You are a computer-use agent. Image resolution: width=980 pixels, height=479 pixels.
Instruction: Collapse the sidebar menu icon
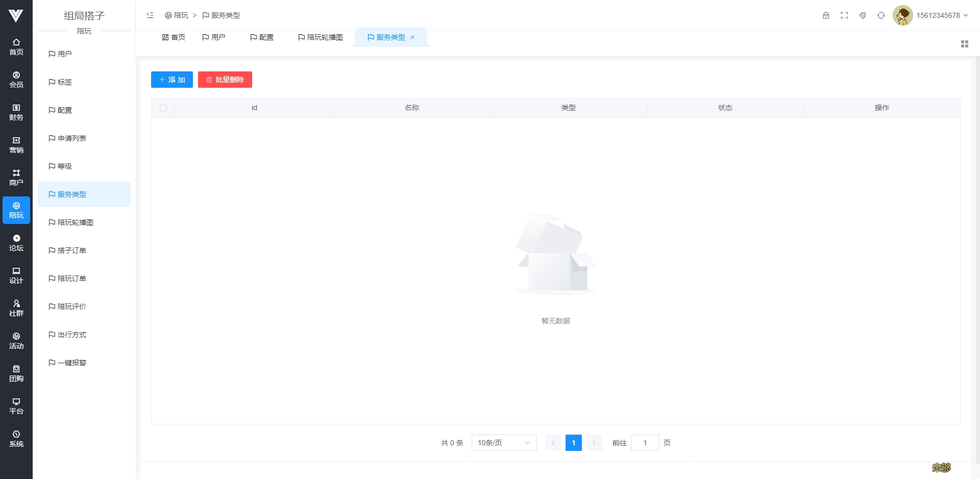coord(150,15)
